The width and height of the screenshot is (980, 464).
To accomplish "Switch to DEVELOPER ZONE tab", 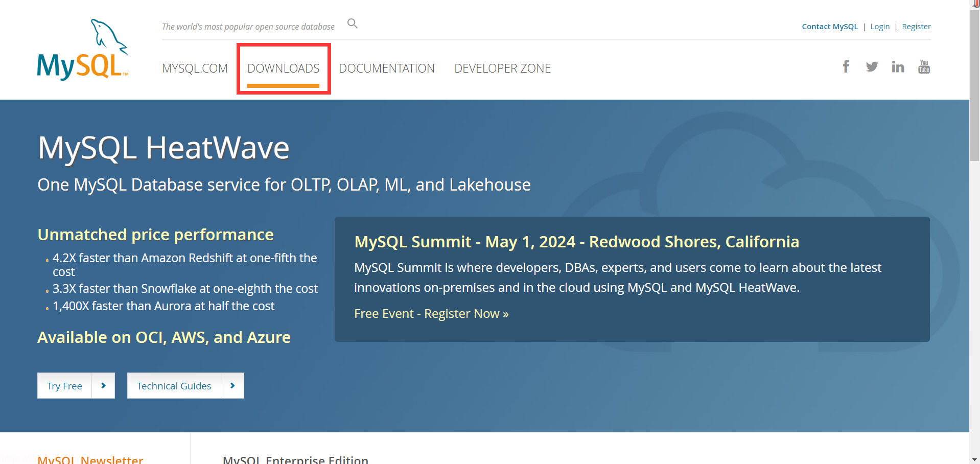I will 502,68.
